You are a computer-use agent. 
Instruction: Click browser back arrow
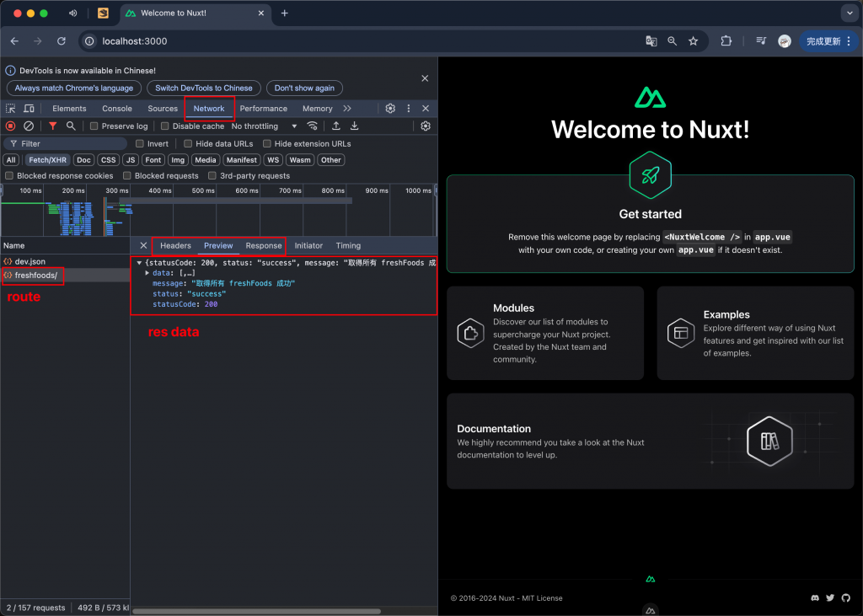click(15, 41)
